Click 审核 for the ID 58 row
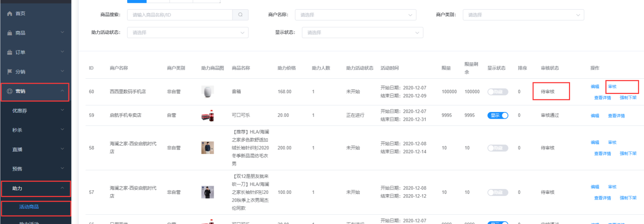This screenshot has height=224, width=644. [x=612, y=142]
